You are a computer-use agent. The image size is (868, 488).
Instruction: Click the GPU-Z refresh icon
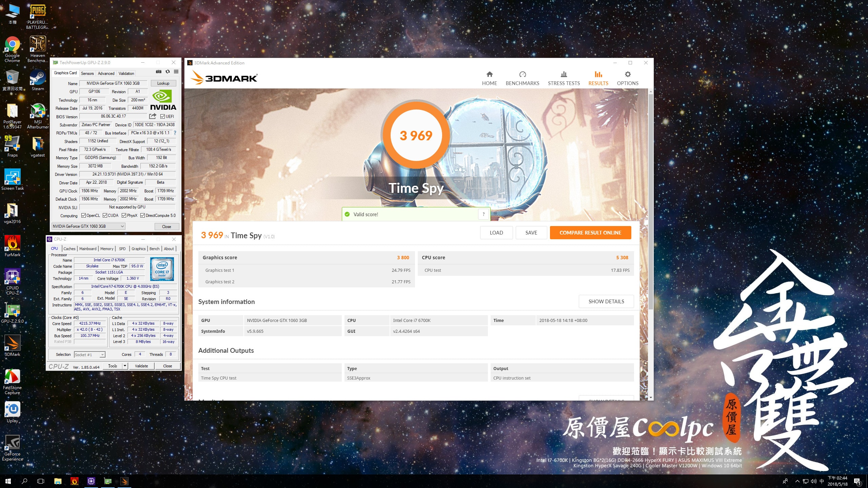167,72
